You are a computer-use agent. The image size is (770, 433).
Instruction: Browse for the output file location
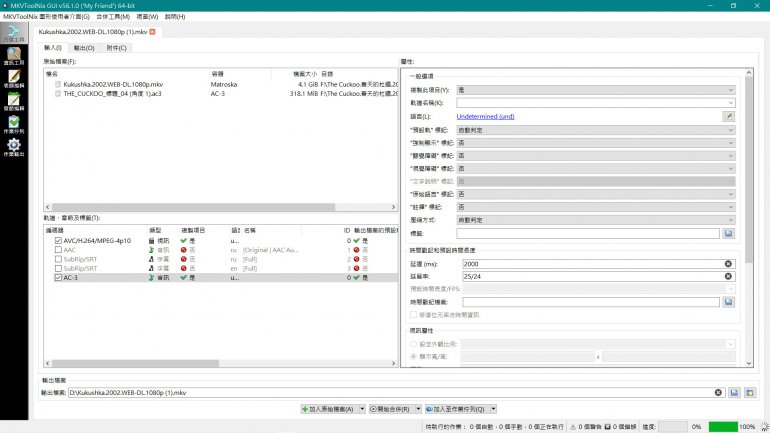click(x=734, y=393)
